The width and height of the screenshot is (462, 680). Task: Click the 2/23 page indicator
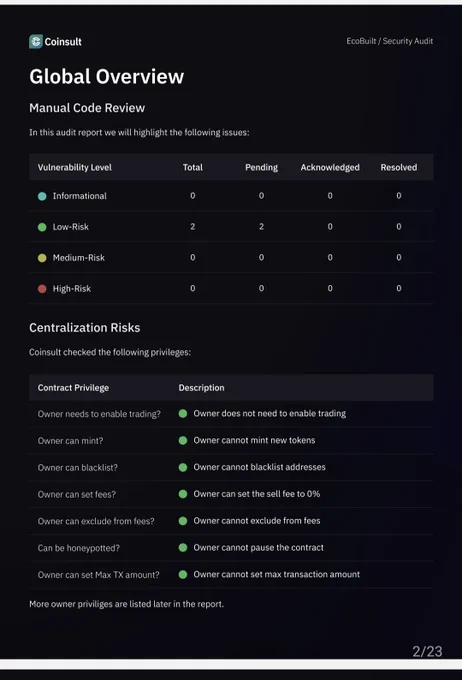pyautogui.click(x=427, y=651)
